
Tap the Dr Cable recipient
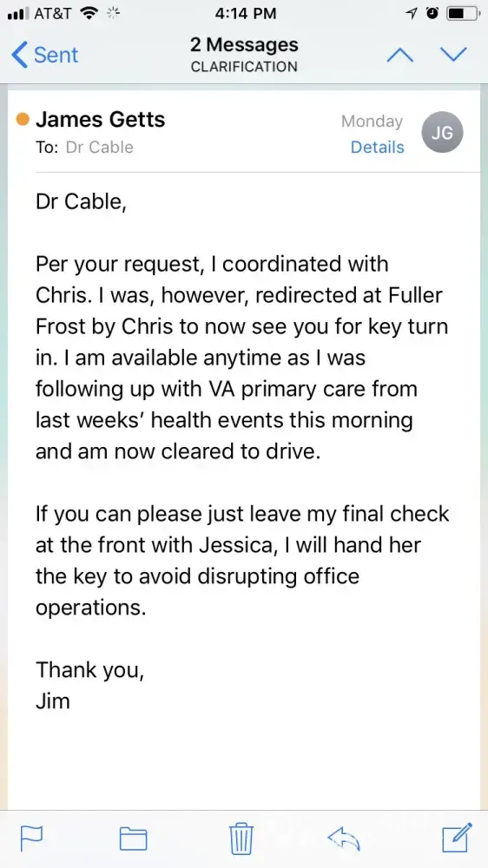pos(99,148)
